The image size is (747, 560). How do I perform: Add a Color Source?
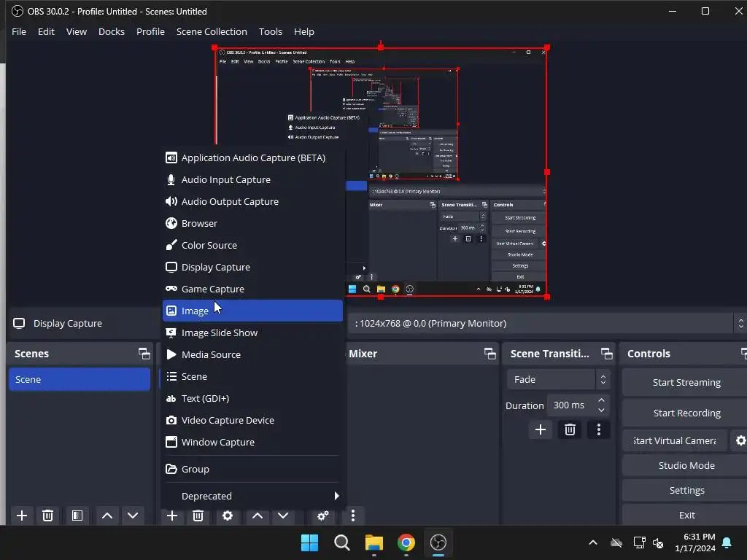tap(252, 245)
